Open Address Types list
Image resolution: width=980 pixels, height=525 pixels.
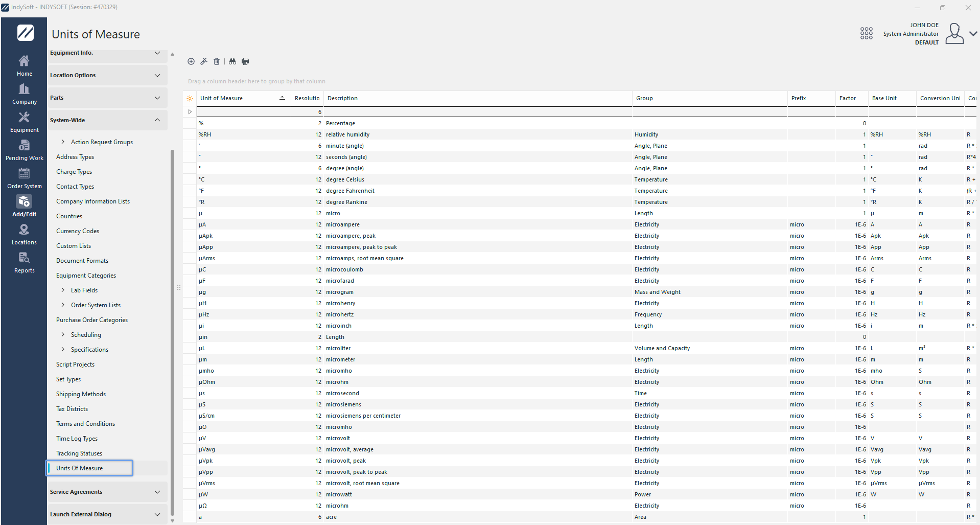75,157
